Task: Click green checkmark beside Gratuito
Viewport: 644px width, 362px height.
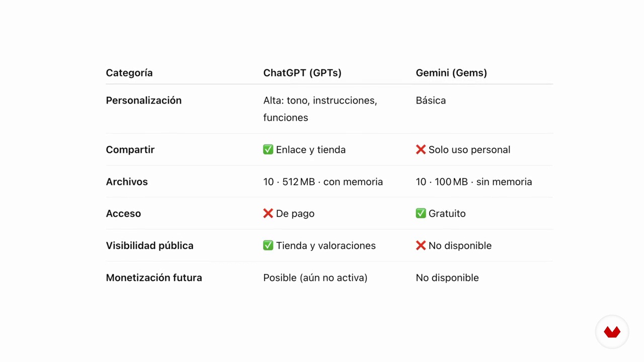Action: (421, 213)
